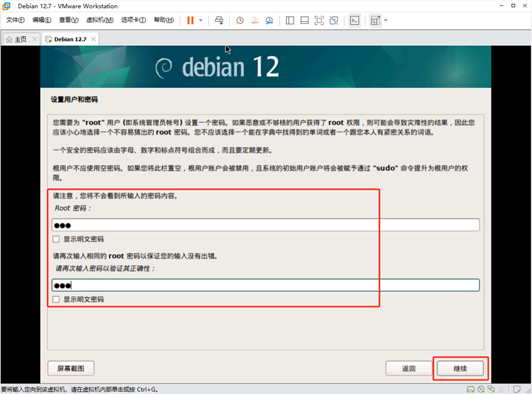Viewport: 532px width, 394px height.
Task: Click the 返回 back button
Action: coord(409,369)
